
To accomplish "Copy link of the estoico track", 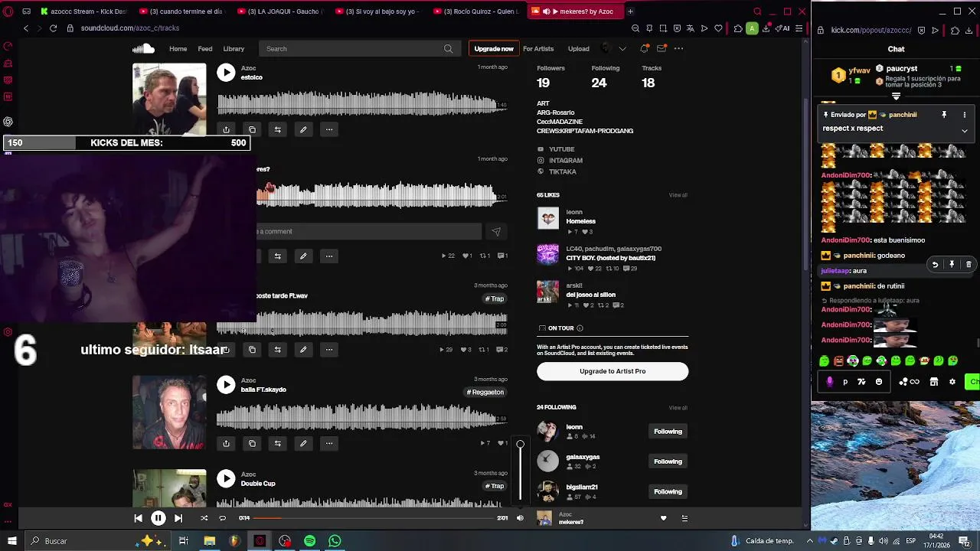I will point(252,129).
